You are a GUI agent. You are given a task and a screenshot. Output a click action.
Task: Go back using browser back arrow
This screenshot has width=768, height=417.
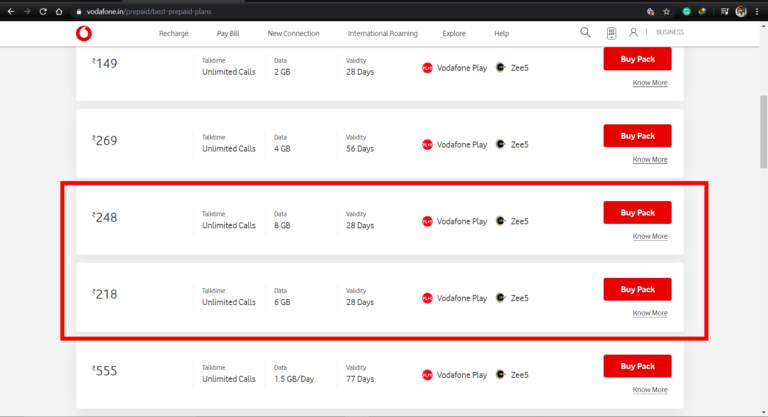[x=11, y=11]
